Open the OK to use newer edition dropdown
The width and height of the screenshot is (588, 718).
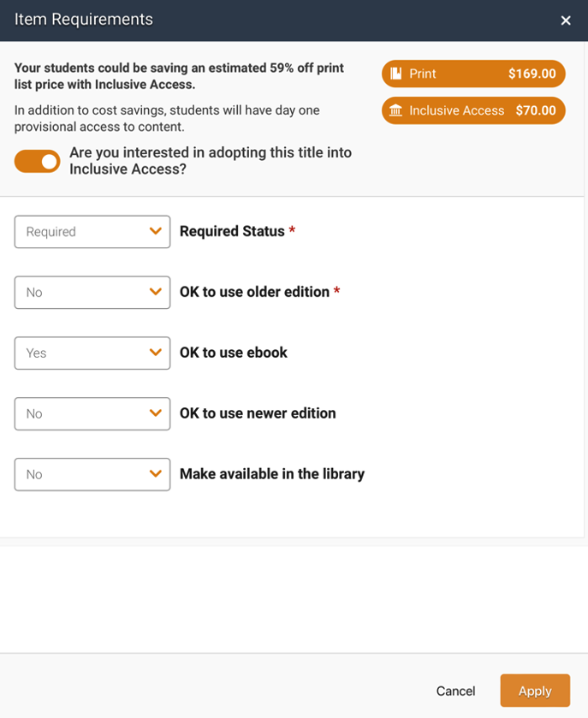click(x=92, y=413)
